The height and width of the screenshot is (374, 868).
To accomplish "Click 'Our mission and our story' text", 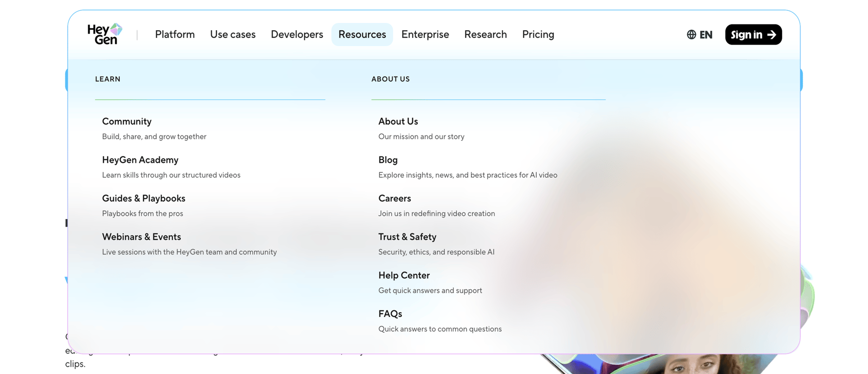I will pos(421,136).
